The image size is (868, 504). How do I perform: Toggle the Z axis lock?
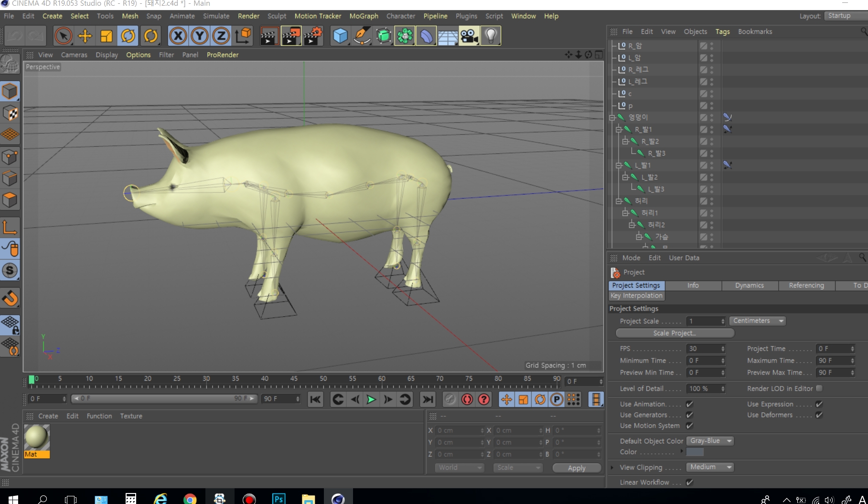pos(221,36)
